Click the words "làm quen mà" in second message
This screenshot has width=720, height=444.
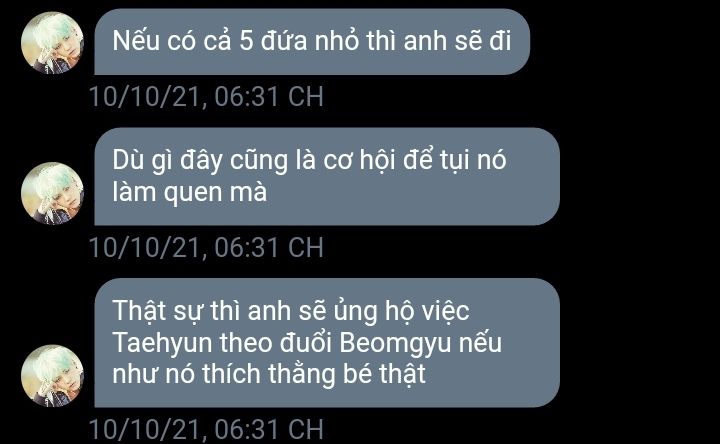click(x=190, y=192)
